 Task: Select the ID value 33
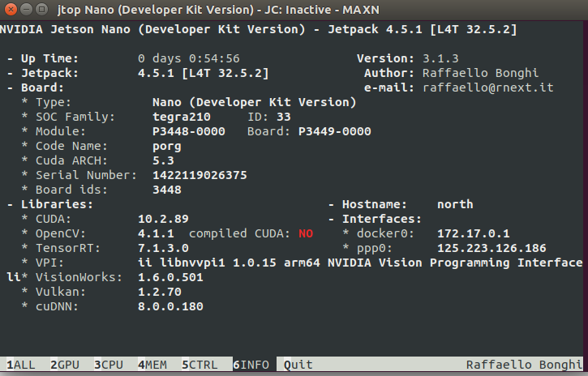click(x=284, y=117)
